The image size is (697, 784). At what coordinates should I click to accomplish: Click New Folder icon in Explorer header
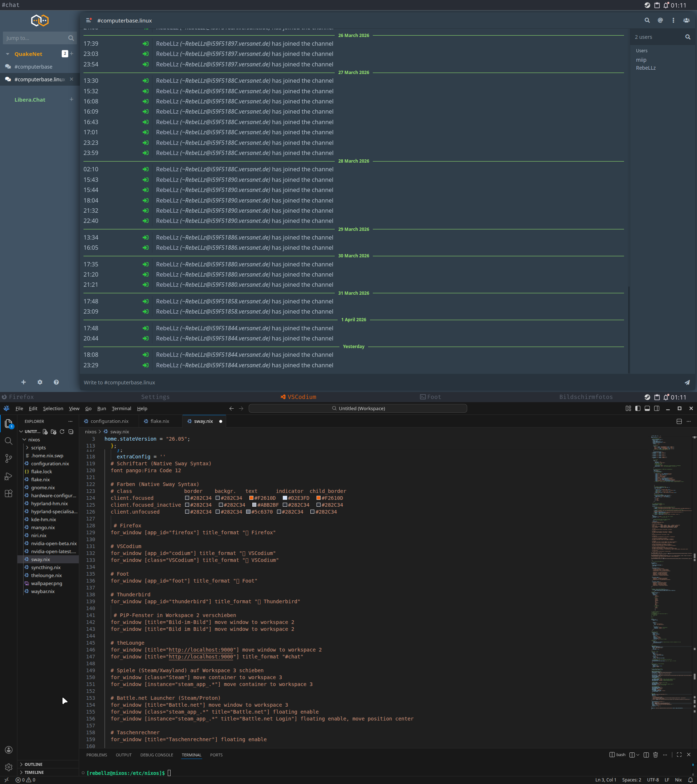tap(54, 432)
